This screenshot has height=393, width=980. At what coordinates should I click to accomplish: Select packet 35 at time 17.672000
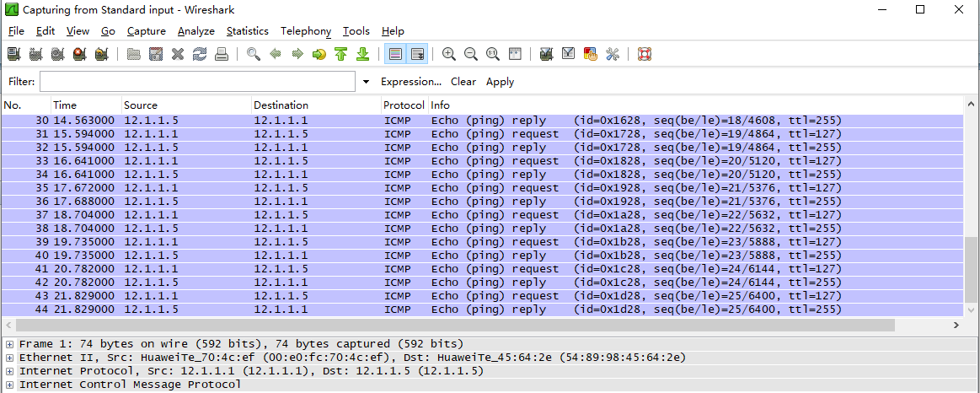tap(482, 188)
